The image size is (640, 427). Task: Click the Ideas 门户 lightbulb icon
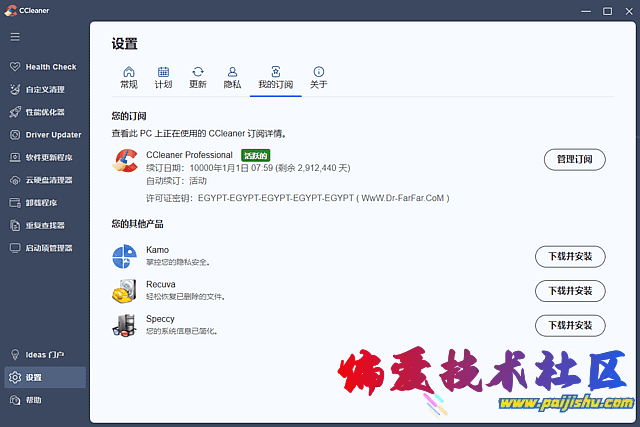[x=15, y=354]
